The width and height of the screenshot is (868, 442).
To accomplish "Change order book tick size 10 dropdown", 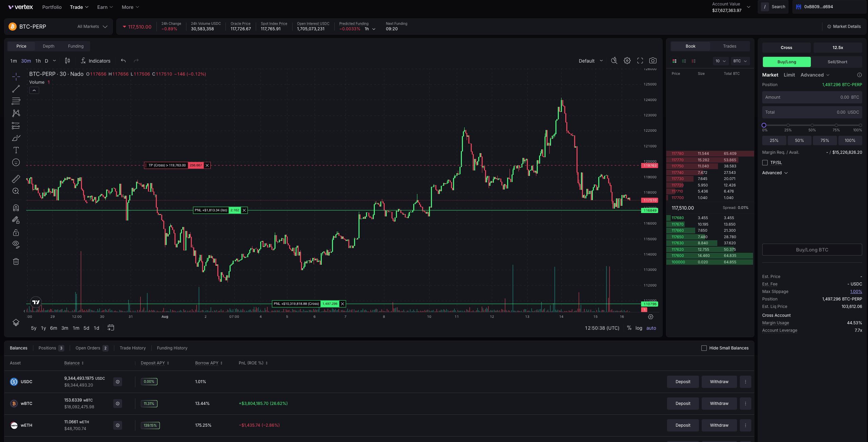I will 720,61.
